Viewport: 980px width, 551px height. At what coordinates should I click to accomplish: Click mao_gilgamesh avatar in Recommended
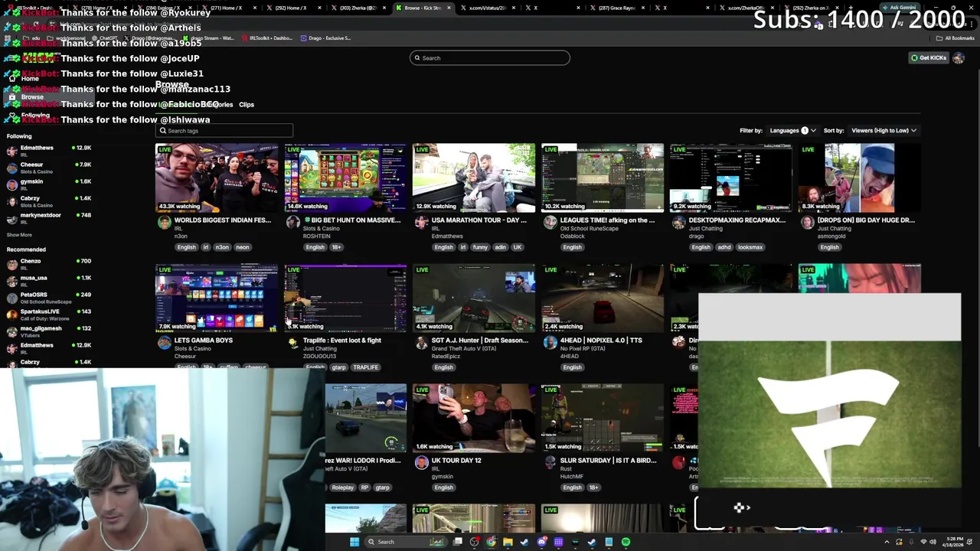click(11, 331)
